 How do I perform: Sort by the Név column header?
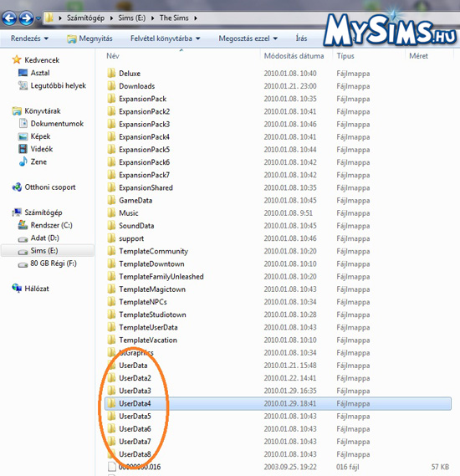point(113,56)
